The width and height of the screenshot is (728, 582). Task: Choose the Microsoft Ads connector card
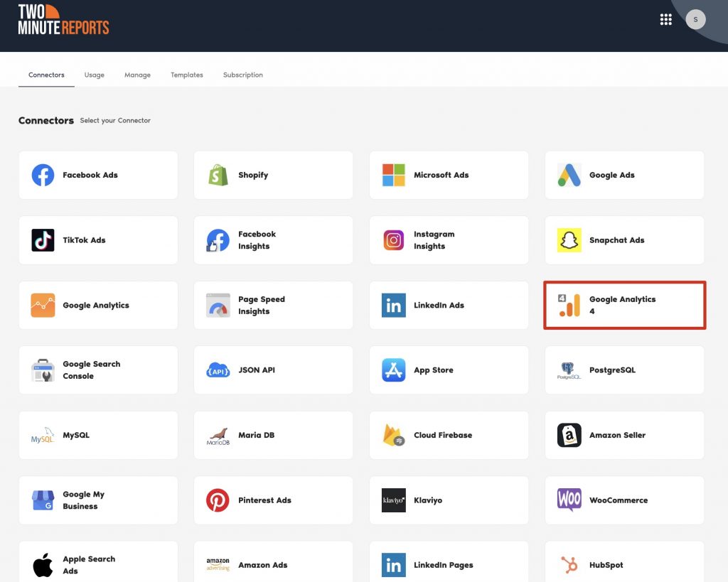(449, 175)
